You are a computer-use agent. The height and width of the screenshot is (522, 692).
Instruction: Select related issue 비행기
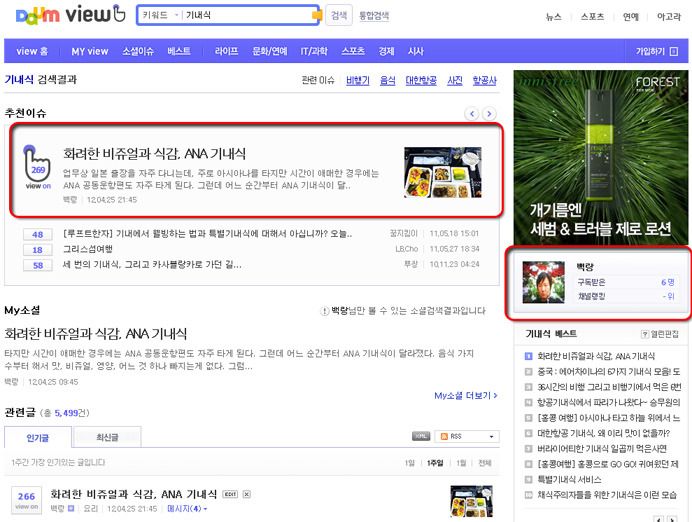point(357,80)
